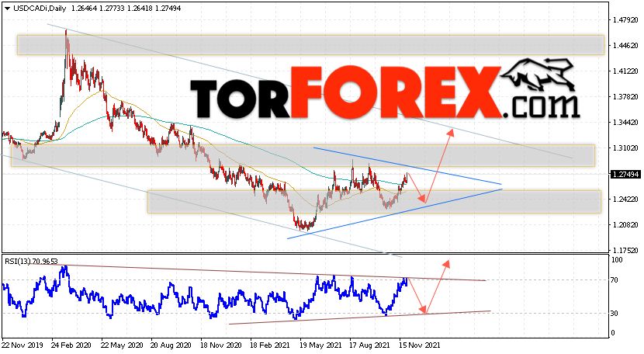Click the dropdown triangle beside USDCADi,Daily
644x354 pixels.
point(8,9)
